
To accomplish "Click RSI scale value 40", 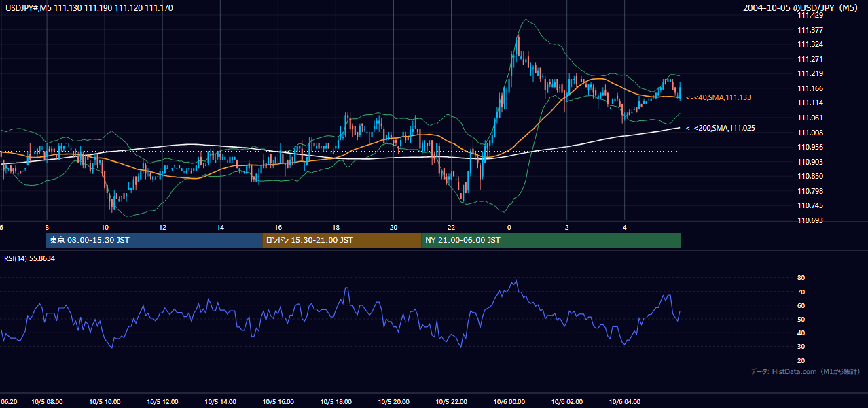I will pos(801,333).
